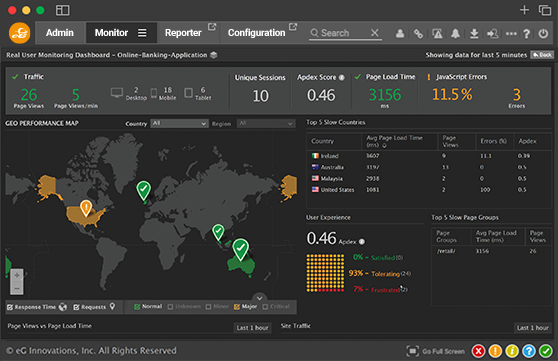
Task: Open Reporter in a new window icon
Action: click(x=212, y=27)
